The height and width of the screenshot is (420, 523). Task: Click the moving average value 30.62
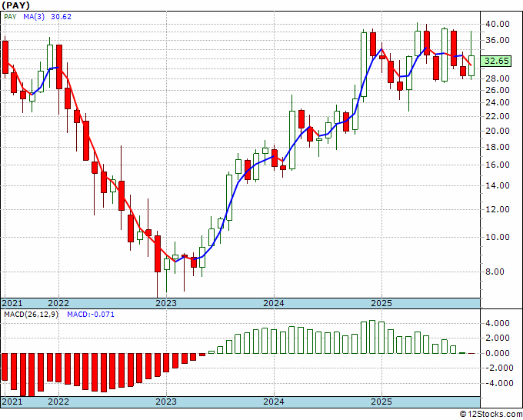pyautogui.click(x=61, y=17)
